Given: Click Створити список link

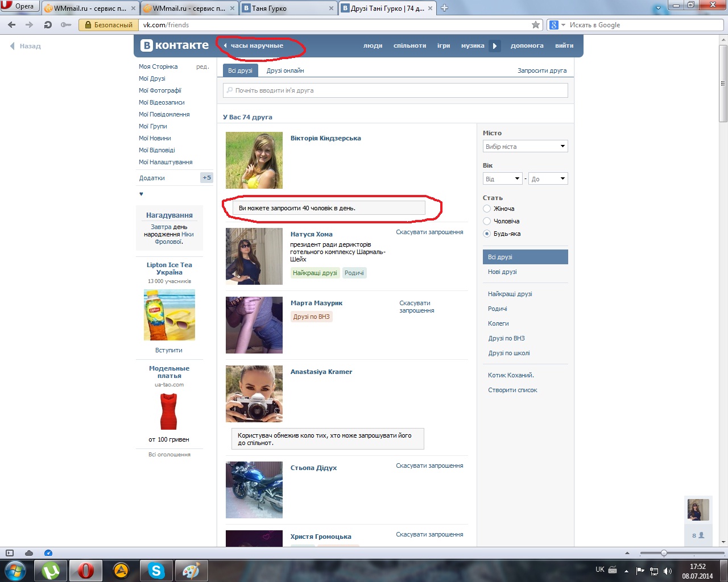Looking at the screenshot, I should point(512,390).
